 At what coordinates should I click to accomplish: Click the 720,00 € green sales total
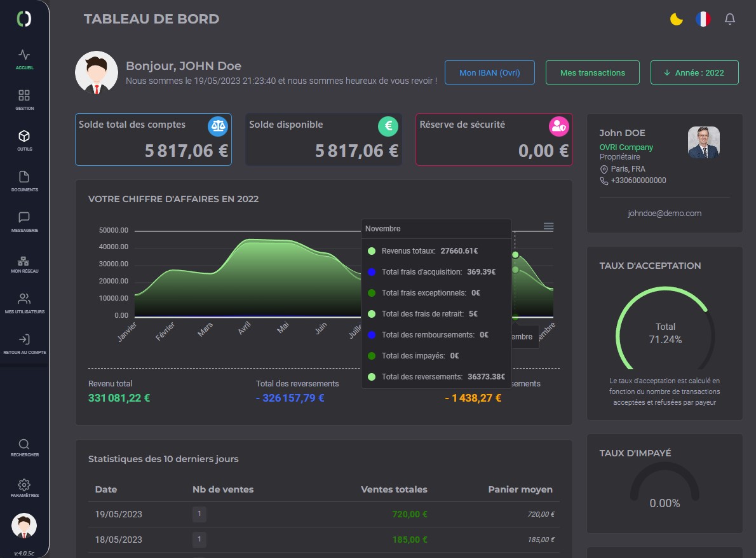(x=410, y=515)
